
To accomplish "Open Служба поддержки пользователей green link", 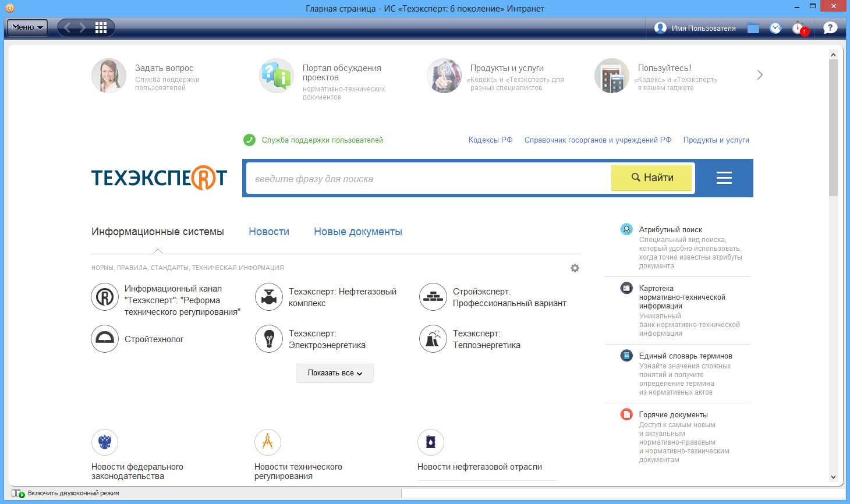I will 322,140.
